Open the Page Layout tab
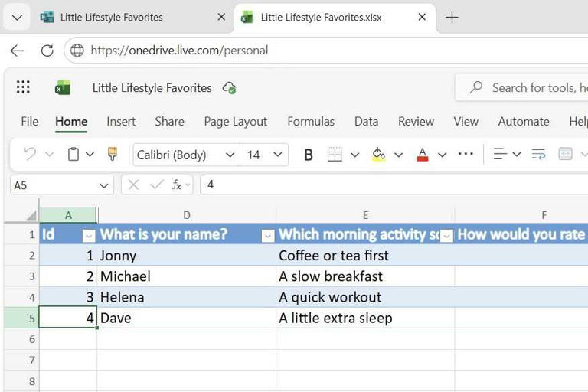588x392 pixels. pos(236,122)
